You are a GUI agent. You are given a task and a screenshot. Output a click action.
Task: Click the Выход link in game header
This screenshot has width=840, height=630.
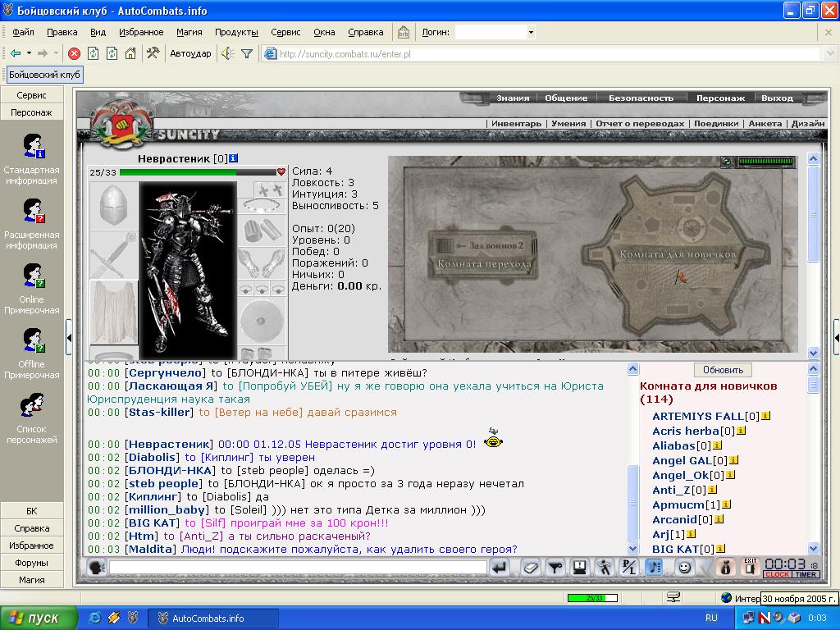[x=777, y=98]
